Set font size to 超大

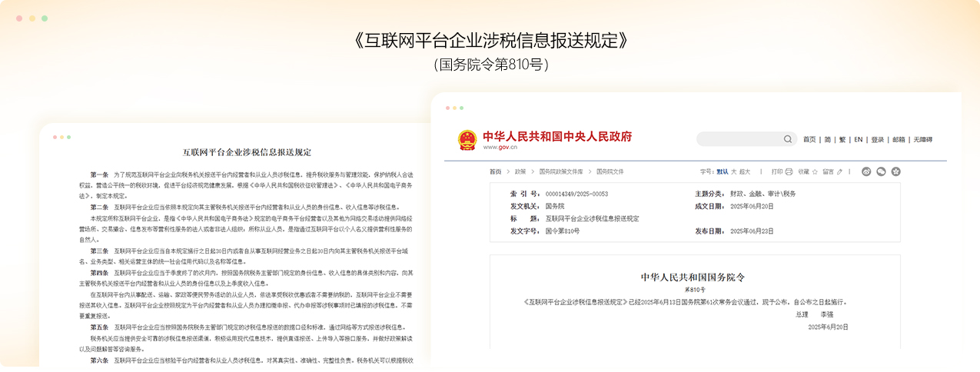pyautogui.click(x=744, y=171)
